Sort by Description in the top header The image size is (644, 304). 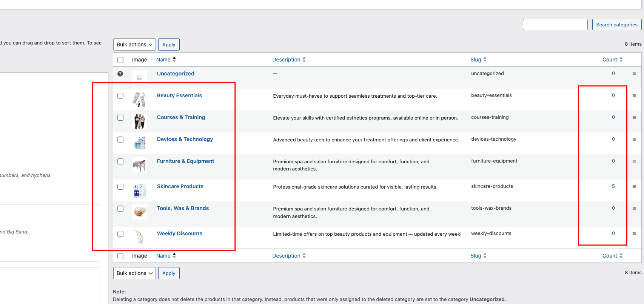[x=289, y=60]
